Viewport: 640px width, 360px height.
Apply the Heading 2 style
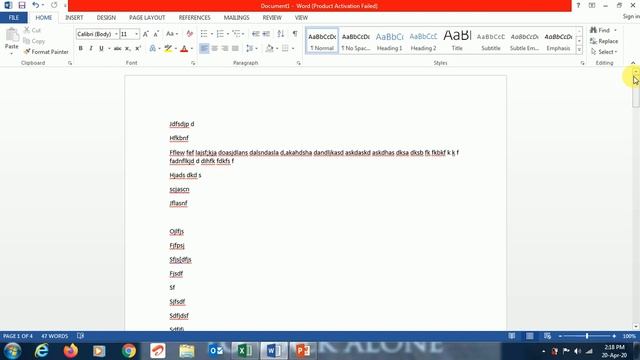(x=423, y=40)
